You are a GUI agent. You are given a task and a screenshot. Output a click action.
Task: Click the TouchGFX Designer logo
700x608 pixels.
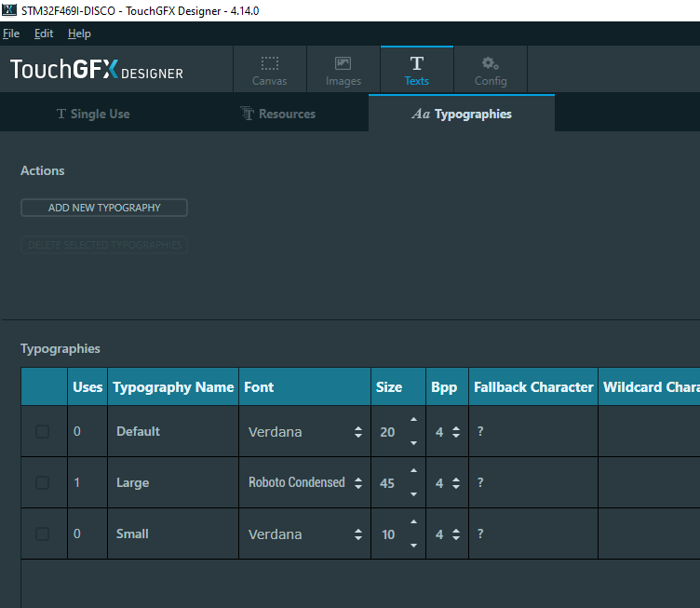[x=97, y=70]
